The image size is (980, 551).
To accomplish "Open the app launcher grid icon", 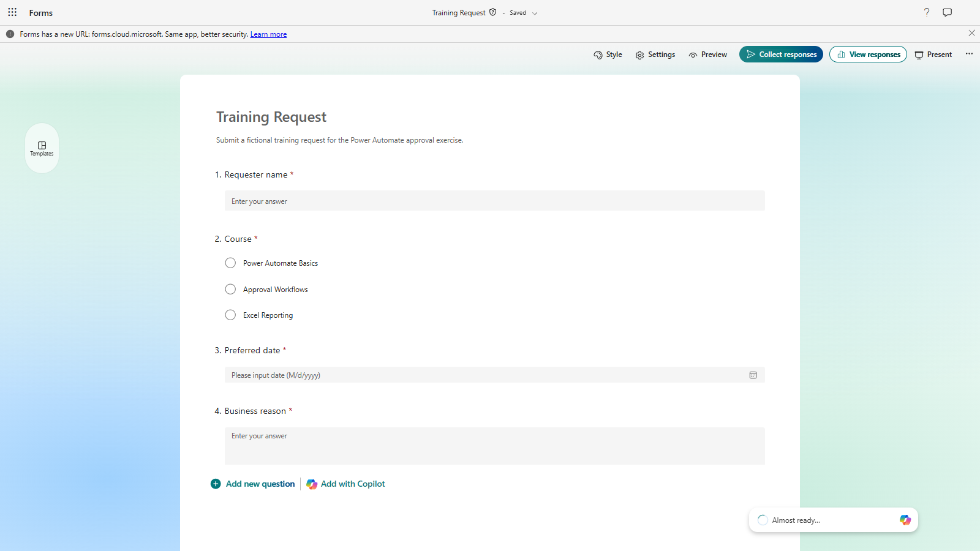I will 12,12.
